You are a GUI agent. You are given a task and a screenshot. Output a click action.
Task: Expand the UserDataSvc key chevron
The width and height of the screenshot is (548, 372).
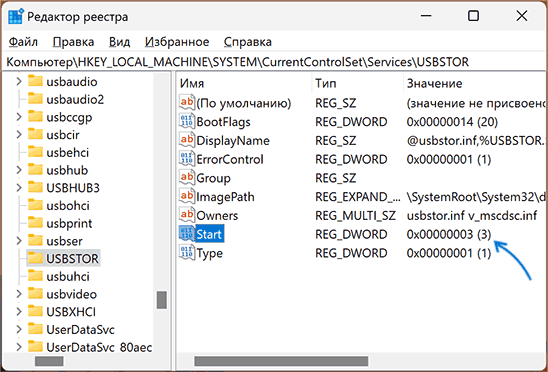click(19, 329)
